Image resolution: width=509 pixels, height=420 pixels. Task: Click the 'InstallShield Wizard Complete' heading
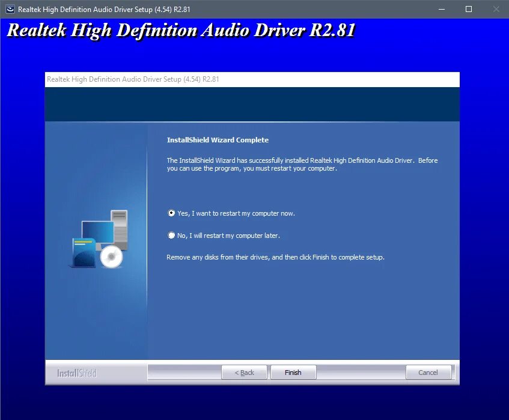pyautogui.click(x=218, y=140)
